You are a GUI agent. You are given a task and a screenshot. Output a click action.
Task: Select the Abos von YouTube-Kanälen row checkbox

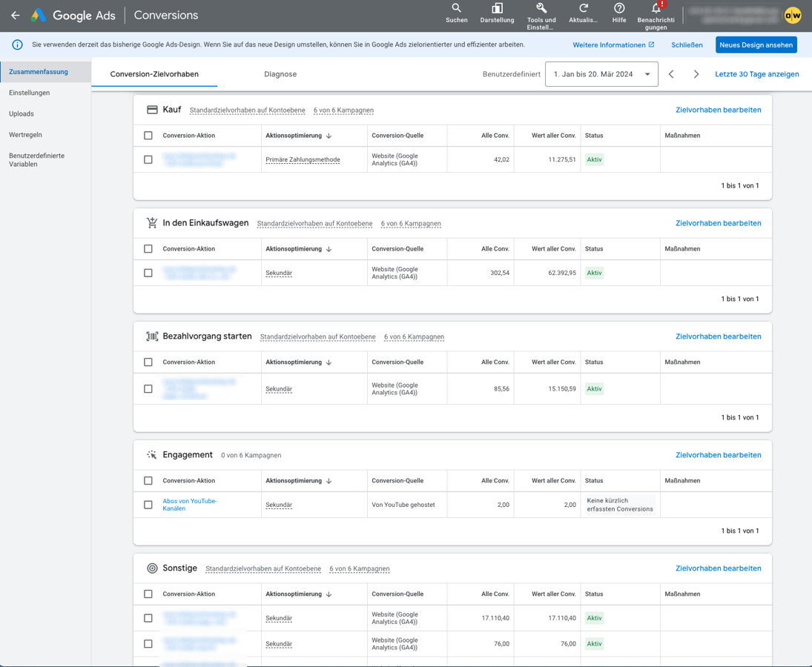pyautogui.click(x=148, y=505)
